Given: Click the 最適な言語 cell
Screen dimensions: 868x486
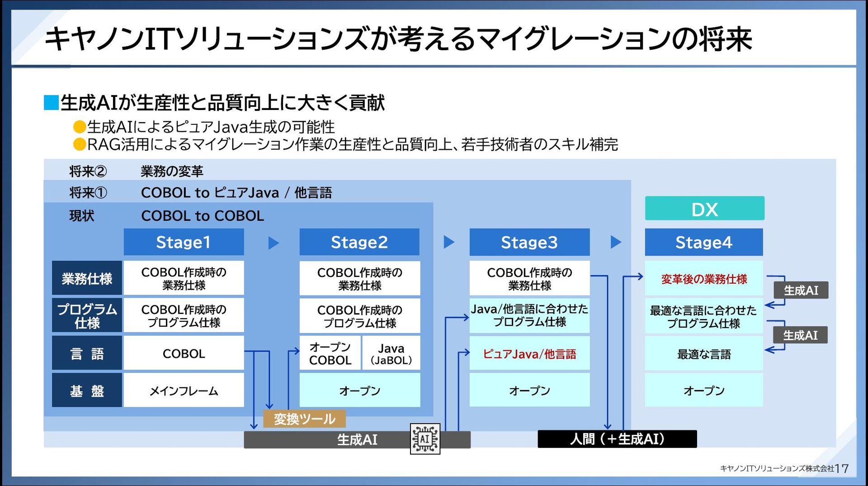Looking at the screenshot, I should pyautogui.click(x=704, y=353).
